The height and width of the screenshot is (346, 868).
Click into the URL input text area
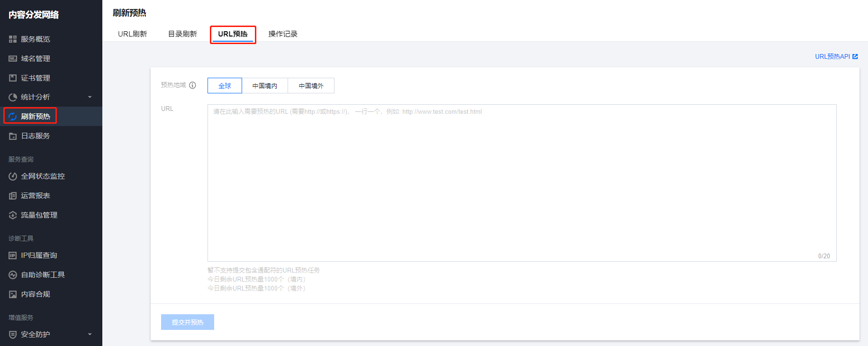[x=521, y=182]
